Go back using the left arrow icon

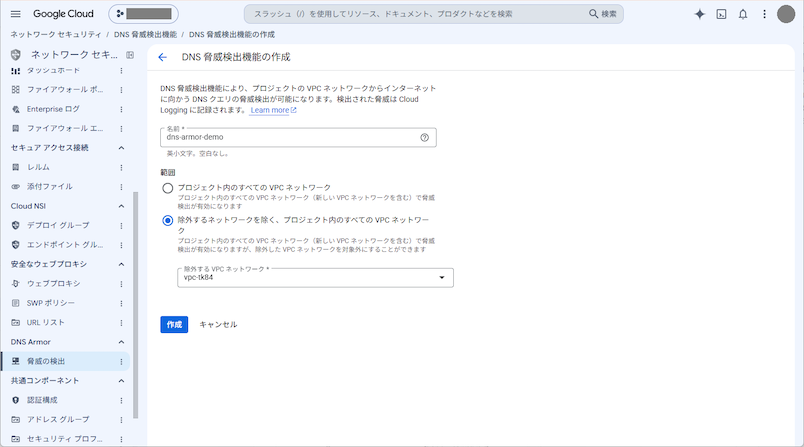tap(163, 57)
